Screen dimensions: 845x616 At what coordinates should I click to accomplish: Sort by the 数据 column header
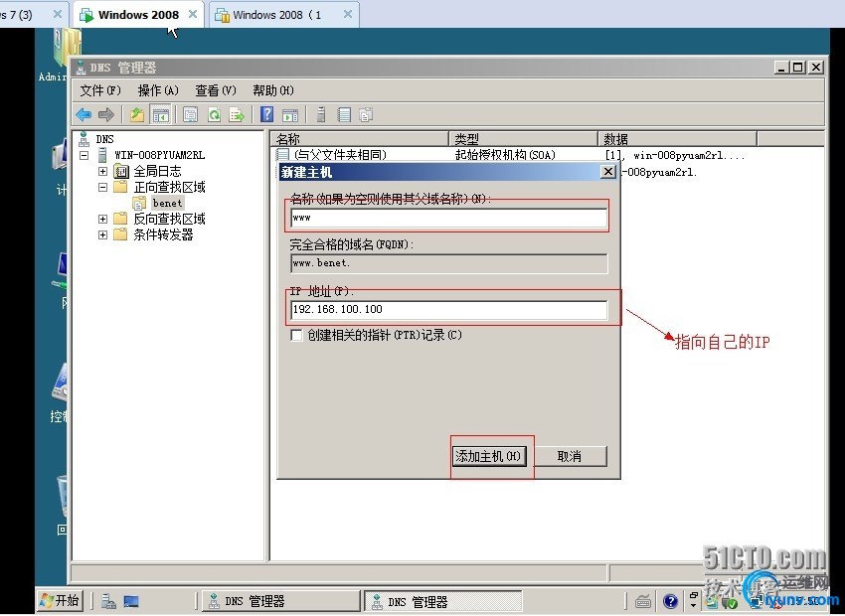[677, 139]
